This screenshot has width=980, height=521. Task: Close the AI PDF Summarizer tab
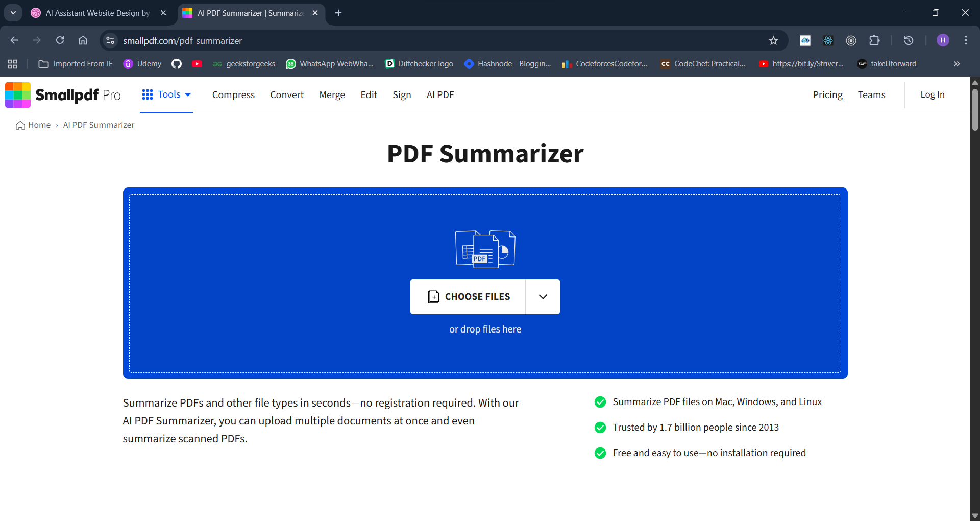315,13
